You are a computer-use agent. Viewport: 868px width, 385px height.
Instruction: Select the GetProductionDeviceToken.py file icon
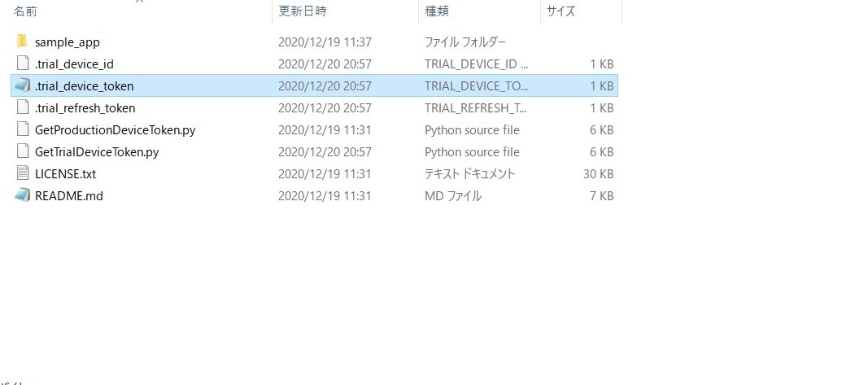pos(22,129)
